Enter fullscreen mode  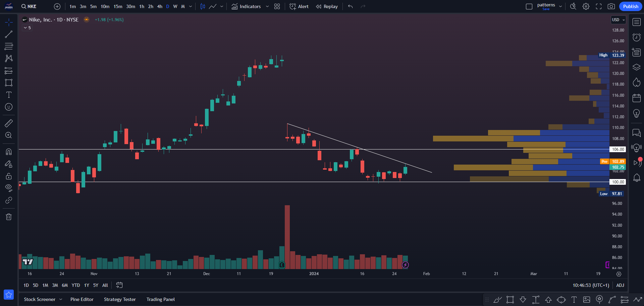pos(599,6)
